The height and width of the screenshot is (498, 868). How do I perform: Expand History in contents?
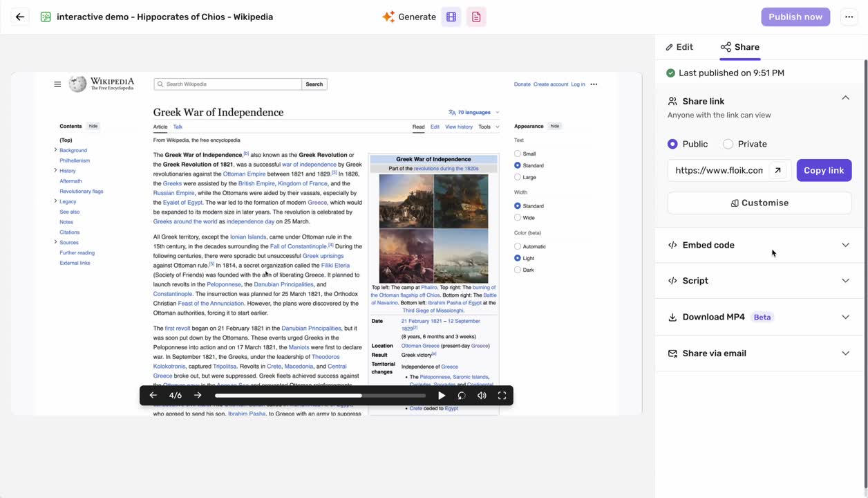tap(55, 170)
